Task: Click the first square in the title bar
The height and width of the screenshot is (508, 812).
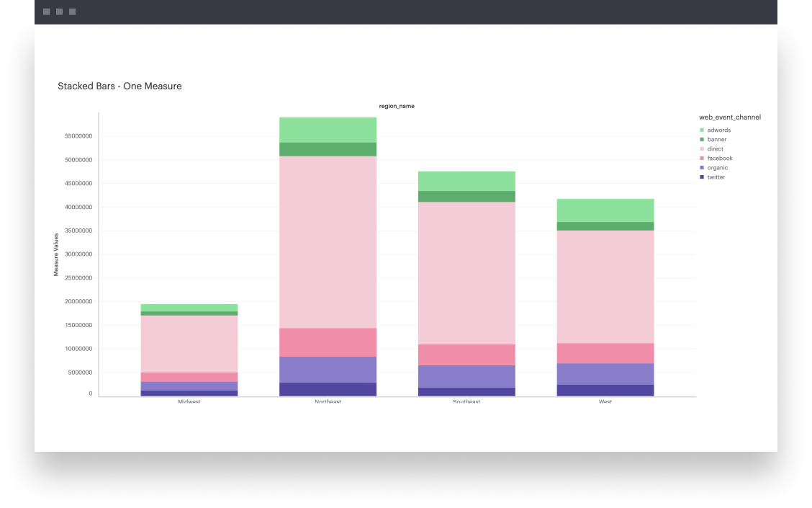Action: coord(47,12)
